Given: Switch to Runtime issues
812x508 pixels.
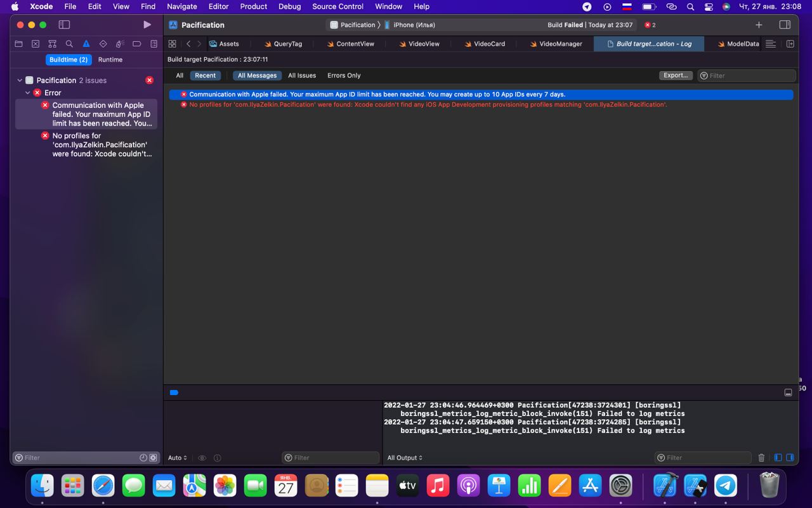Looking at the screenshot, I should tap(110, 60).
